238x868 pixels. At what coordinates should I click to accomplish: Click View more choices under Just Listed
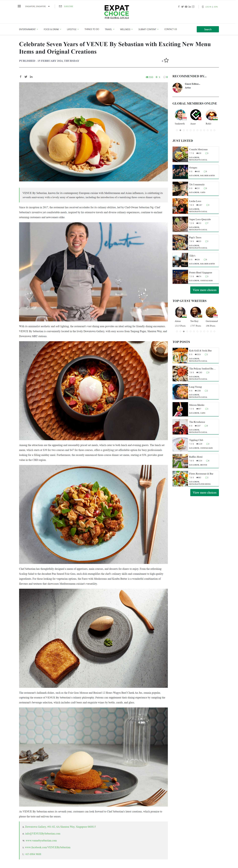point(204,290)
